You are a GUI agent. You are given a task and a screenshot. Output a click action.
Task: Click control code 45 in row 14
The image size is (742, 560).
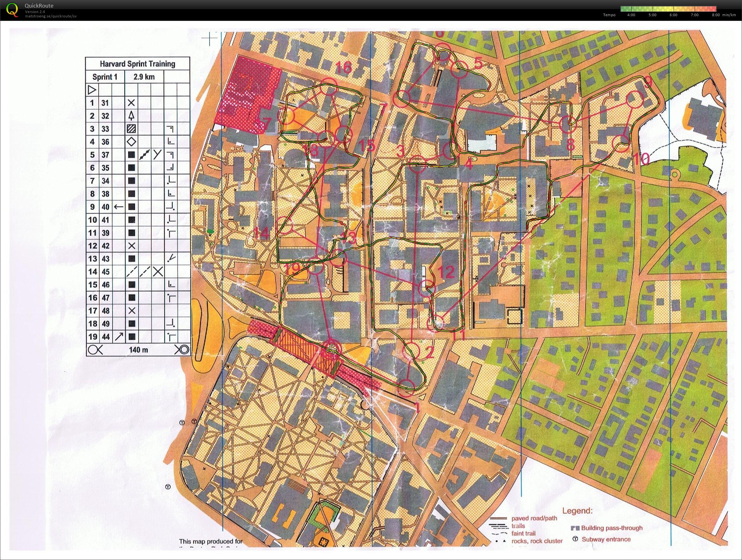click(x=105, y=272)
